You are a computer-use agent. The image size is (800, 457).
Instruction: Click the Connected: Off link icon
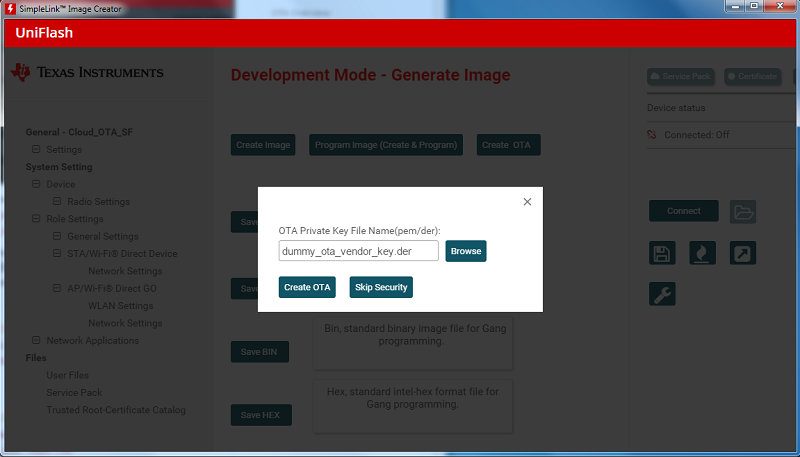(652, 135)
